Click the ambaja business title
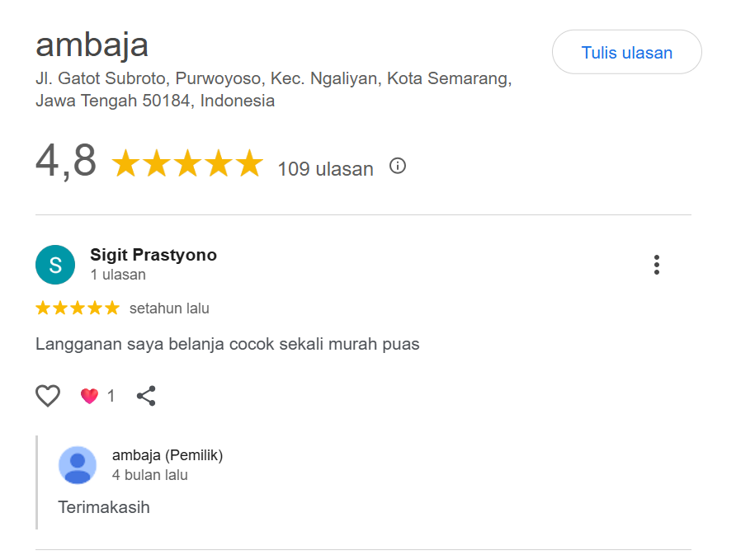Image resolution: width=755 pixels, height=560 pixels. coord(92,45)
